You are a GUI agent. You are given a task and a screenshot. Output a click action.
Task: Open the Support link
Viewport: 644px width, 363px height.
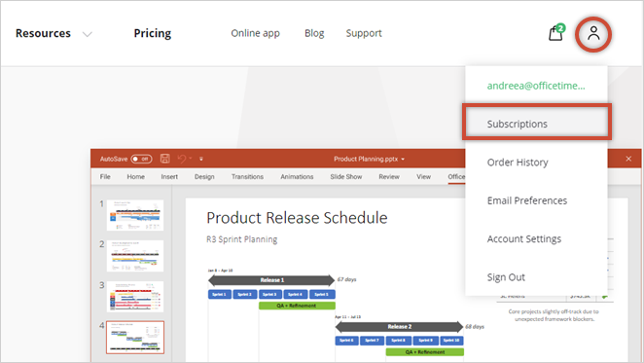click(364, 33)
